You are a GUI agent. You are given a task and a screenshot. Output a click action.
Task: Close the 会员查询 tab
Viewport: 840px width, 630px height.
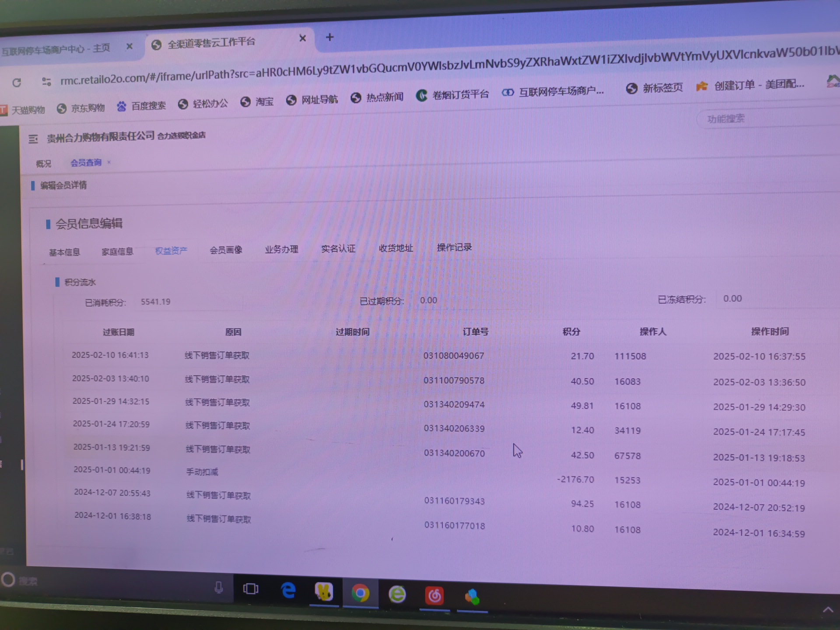[109, 162]
